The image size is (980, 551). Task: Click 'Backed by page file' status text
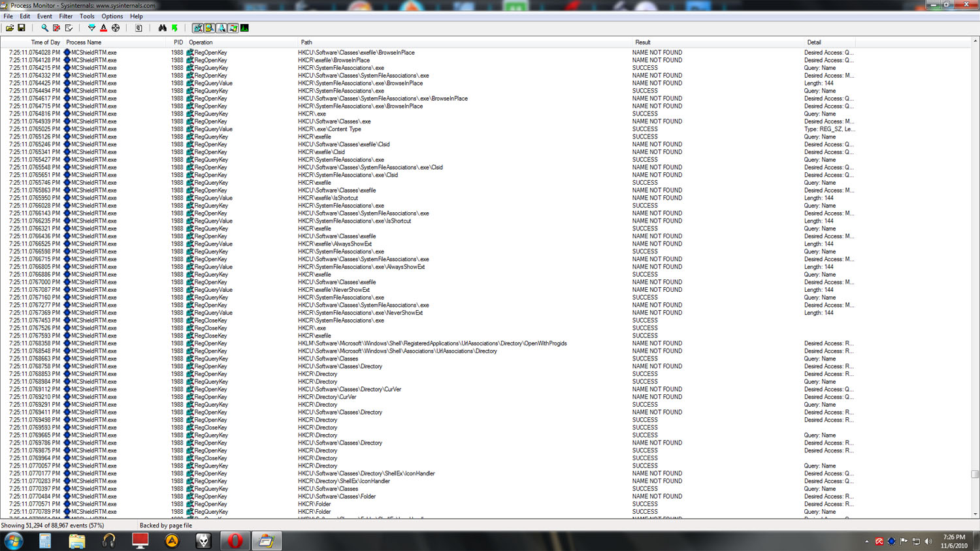(166, 526)
